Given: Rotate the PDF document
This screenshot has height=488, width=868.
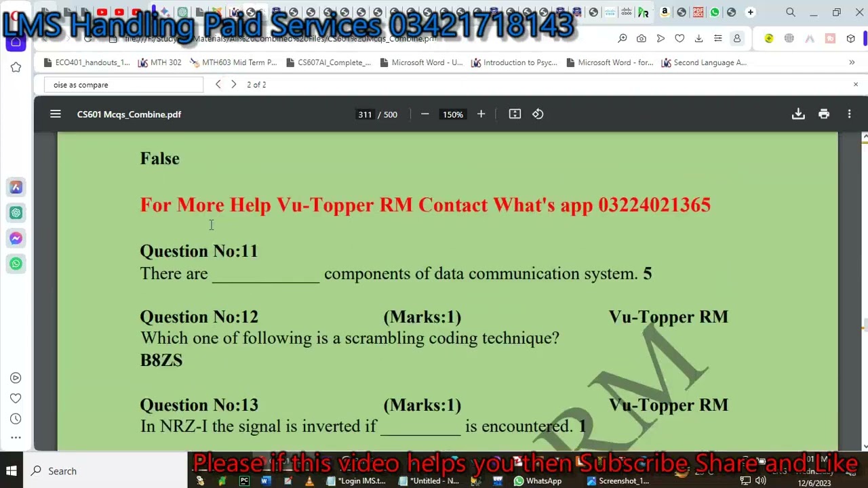Looking at the screenshot, I should point(538,115).
